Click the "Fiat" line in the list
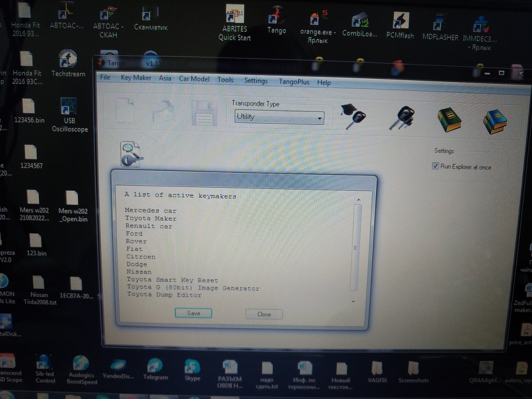The image size is (532, 399). (x=135, y=249)
